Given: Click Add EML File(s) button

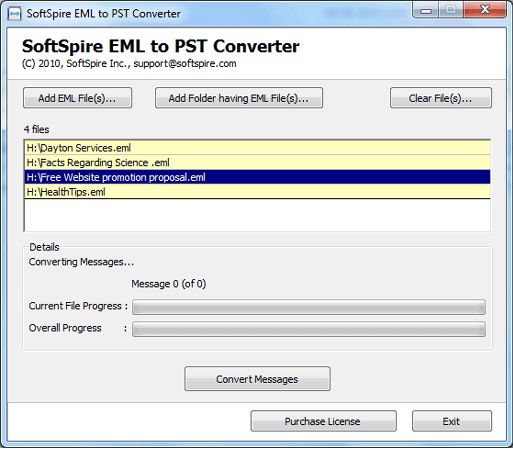Looking at the screenshot, I should click(x=77, y=98).
